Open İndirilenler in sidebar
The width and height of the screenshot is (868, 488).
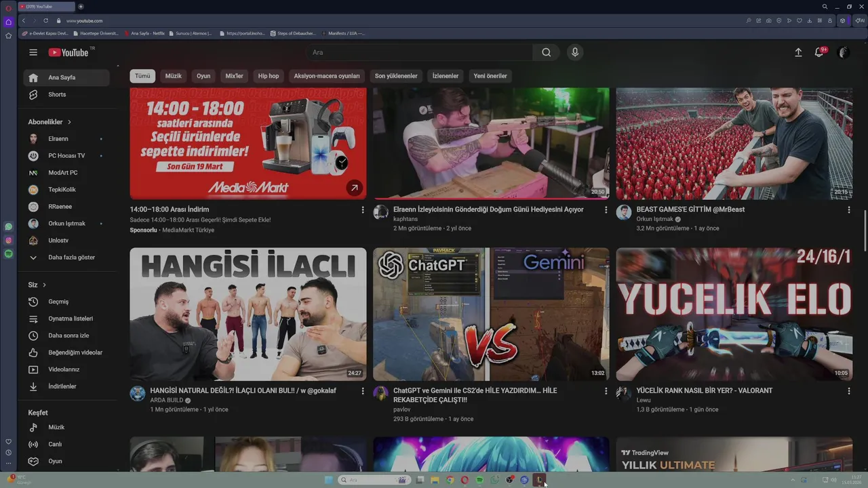tap(66, 386)
